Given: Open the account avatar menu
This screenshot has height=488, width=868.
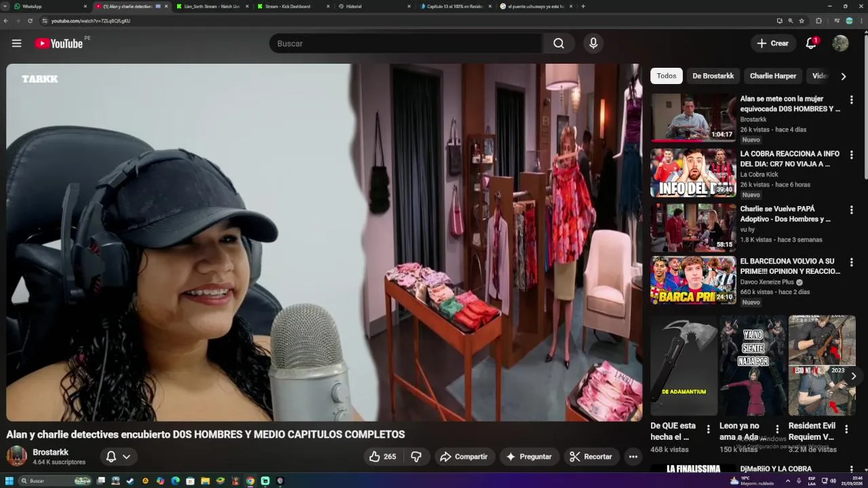Looking at the screenshot, I should [x=840, y=43].
